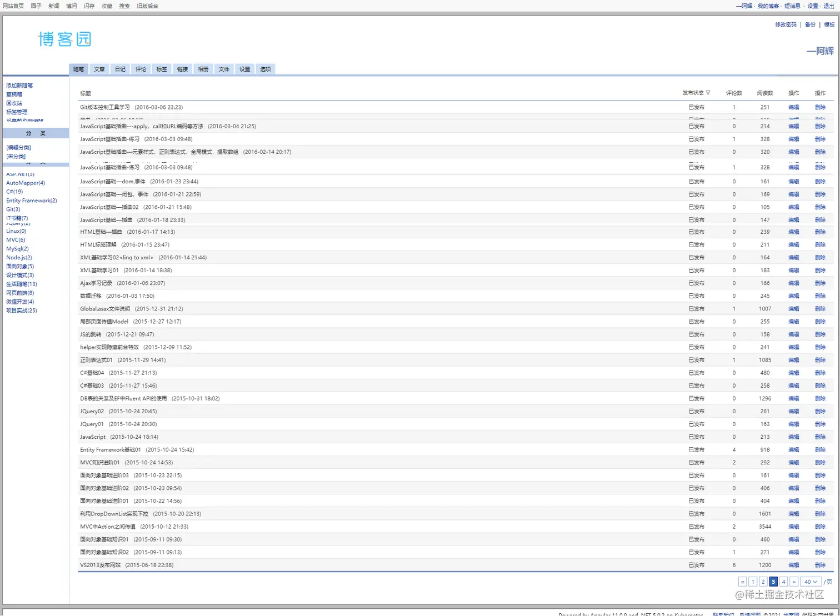Select AutoMapper(4) category
This screenshot has width=840, height=616.
point(26,183)
